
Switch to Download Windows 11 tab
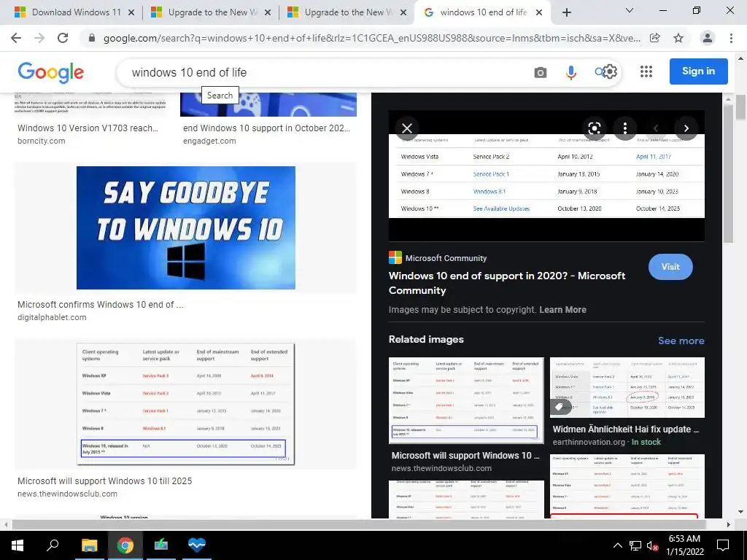pyautogui.click(x=68, y=12)
